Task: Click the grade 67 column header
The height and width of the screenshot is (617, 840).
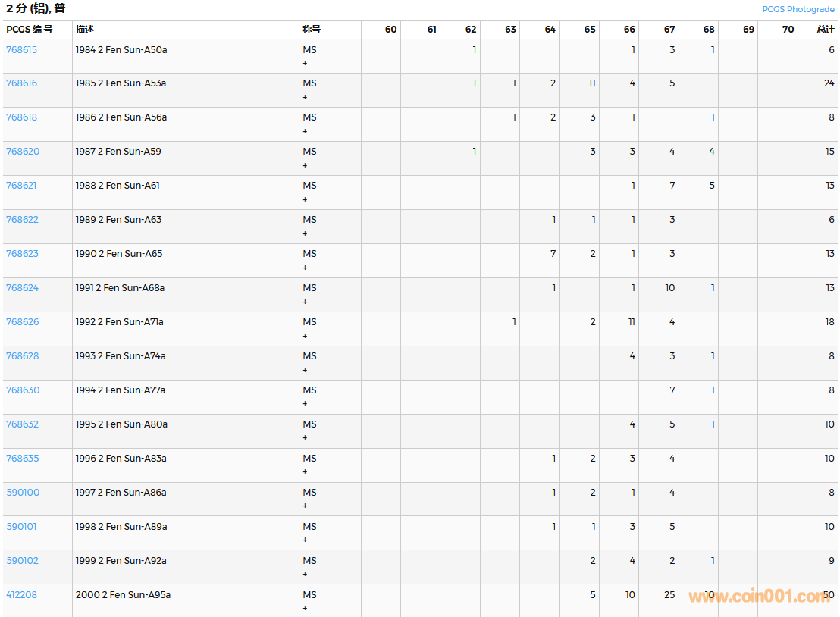Action: point(669,30)
